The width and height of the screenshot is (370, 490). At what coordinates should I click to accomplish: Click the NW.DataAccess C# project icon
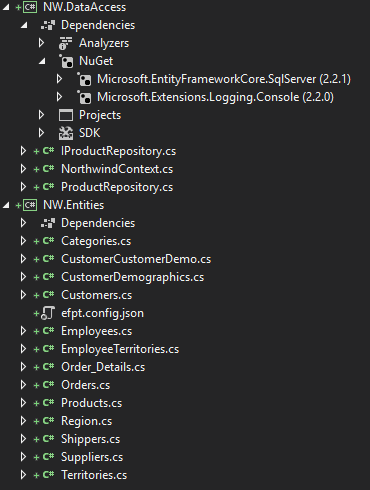pos(30,7)
